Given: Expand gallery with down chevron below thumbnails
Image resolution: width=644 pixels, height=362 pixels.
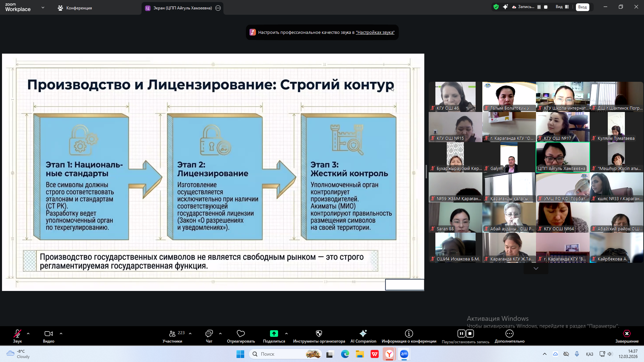Looking at the screenshot, I should tap(536, 268).
